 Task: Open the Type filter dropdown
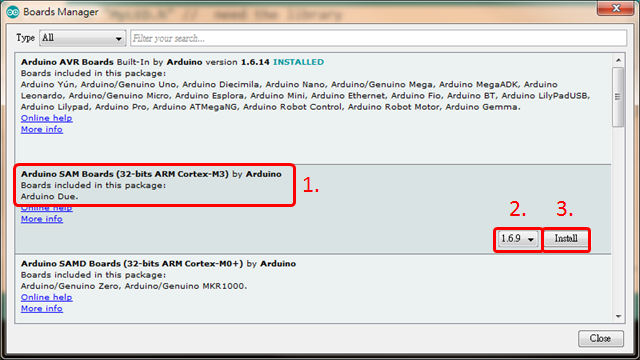tap(82, 38)
